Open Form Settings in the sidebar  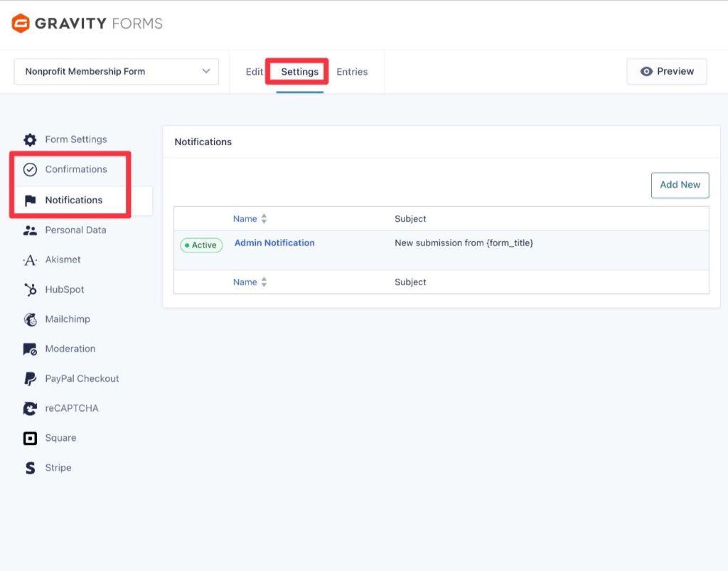76,139
